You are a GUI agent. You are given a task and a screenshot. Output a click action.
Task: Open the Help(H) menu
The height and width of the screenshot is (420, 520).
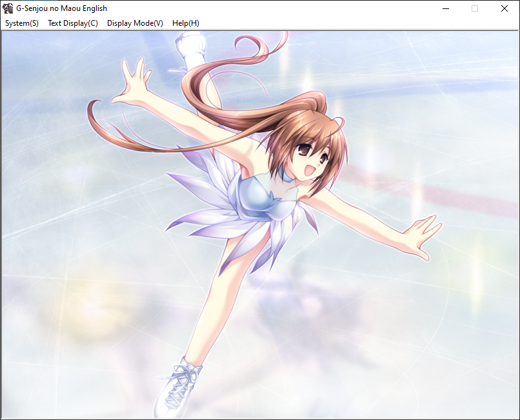186,23
